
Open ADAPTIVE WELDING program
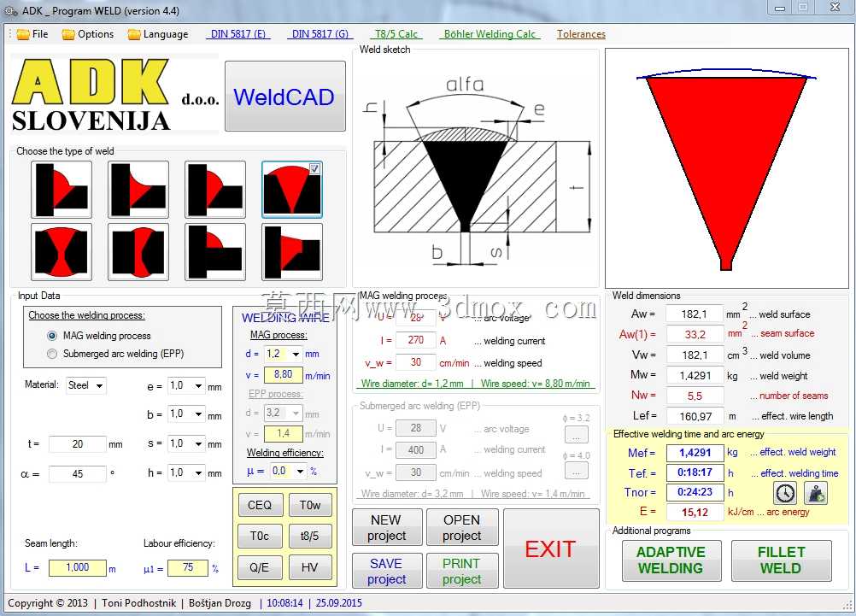[x=671, y=560]
